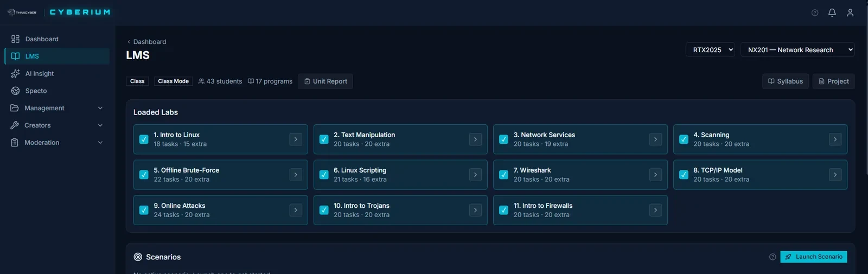Click the '43 students' text
Viewport: 868px width, 274px height.
point(224,81)
